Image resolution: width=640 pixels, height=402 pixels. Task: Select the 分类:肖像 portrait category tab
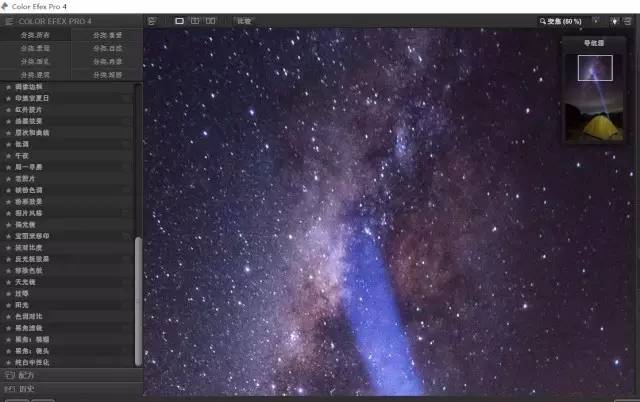tap(107, 62)
